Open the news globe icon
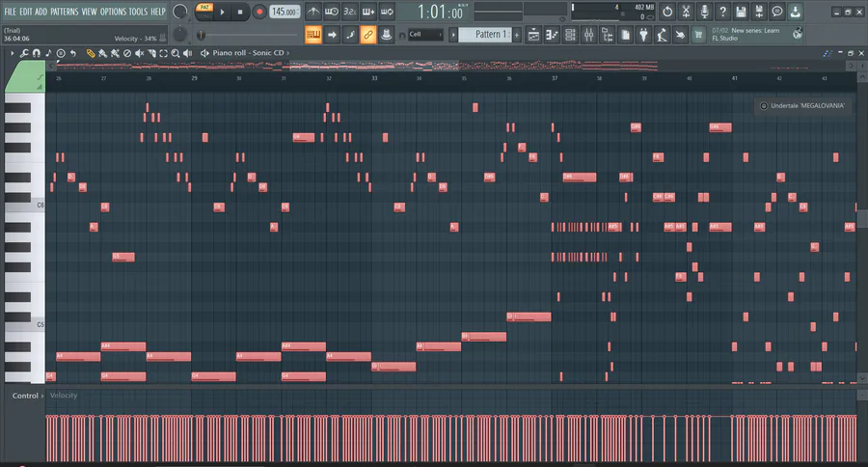The width and height of the screenshot is (868, 467). pos(798,34)
